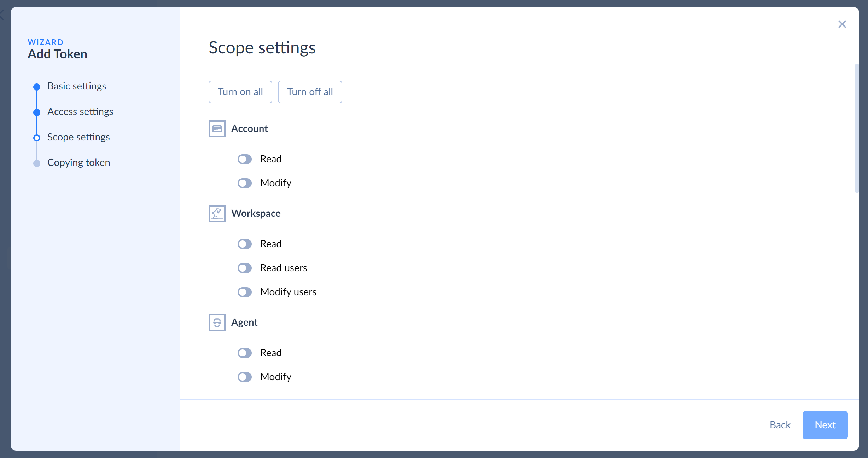
Task: Expand the Agent permissions section
Action: click(243, 322)
